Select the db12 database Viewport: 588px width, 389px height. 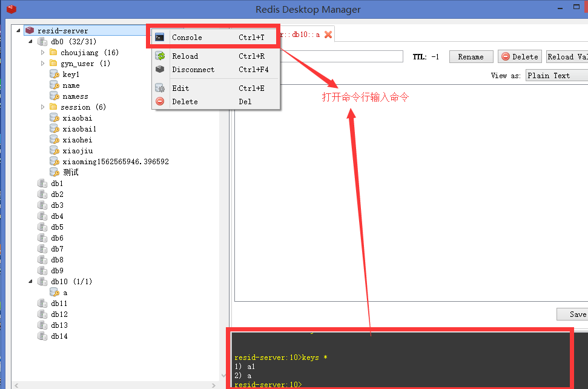pos(59,314)
